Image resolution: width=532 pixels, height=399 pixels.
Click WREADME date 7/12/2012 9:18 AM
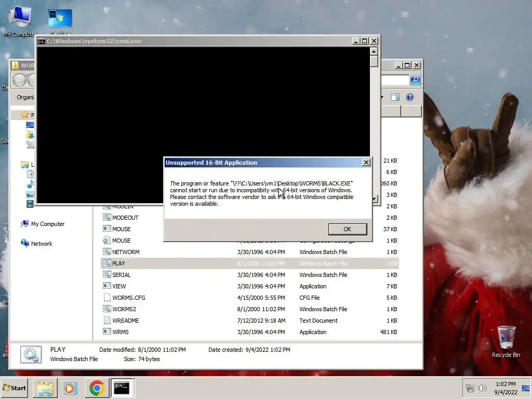[261, 320]
